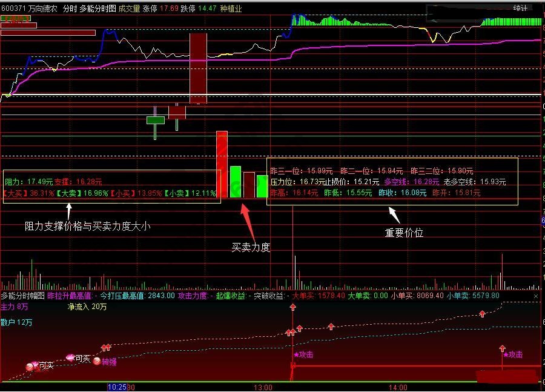Viewport: 545px width, 392px height.
Task: Click the 昨开: 15.81元 value
Action: pyautogui.click(x=457, y=193)
